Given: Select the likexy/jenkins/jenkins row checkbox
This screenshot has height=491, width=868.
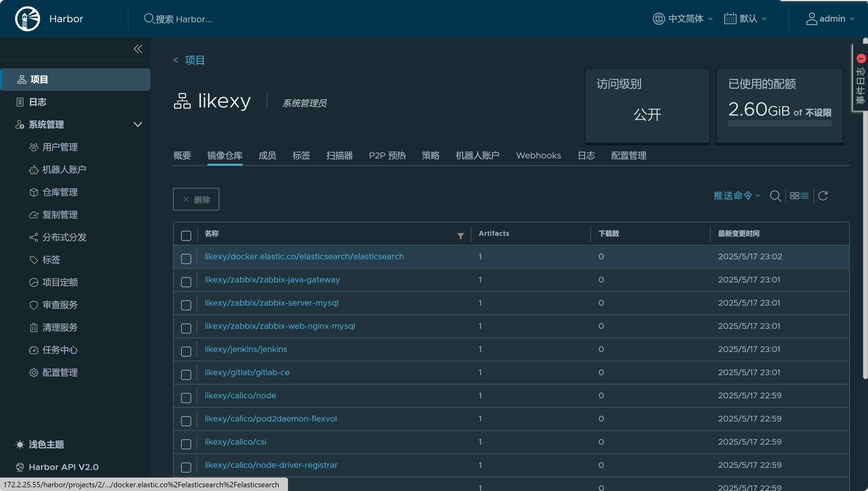Looking at the screenshot, I should tap(186, 351).
